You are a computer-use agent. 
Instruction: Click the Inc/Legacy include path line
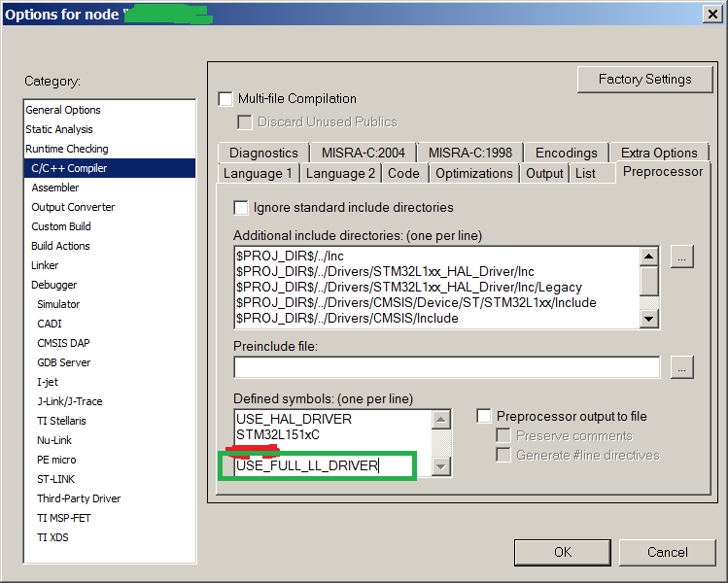408,288
